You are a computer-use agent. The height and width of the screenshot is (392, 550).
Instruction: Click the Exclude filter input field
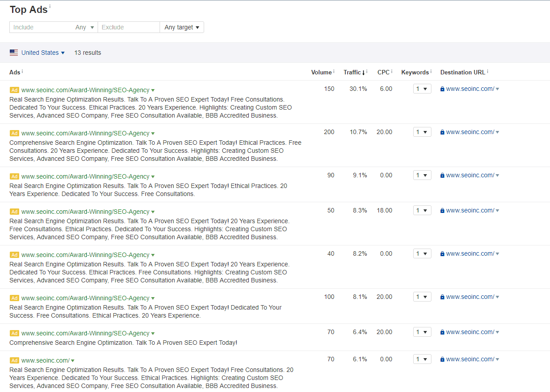tap(129, 27)
